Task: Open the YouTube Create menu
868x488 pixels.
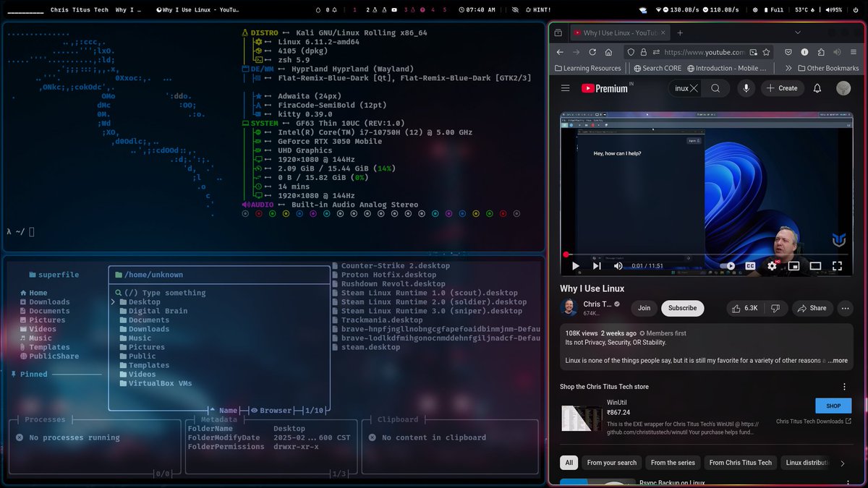Action: click(x=782, y=88)
